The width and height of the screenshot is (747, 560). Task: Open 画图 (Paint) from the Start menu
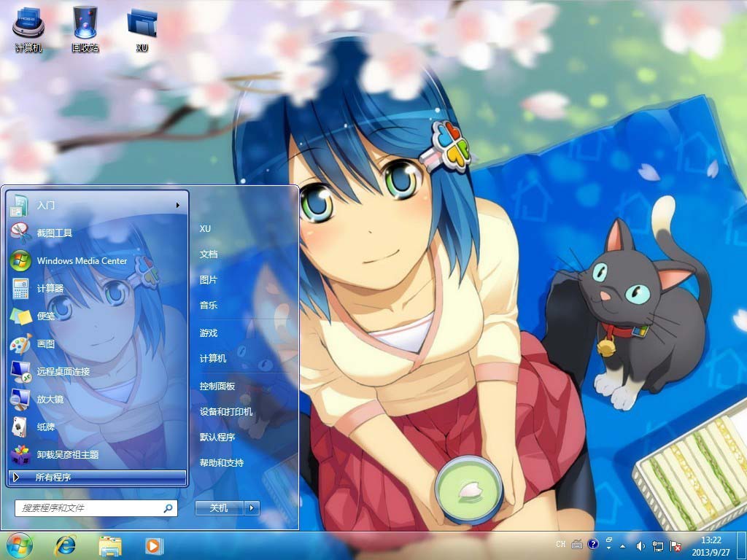coord(46,344)
